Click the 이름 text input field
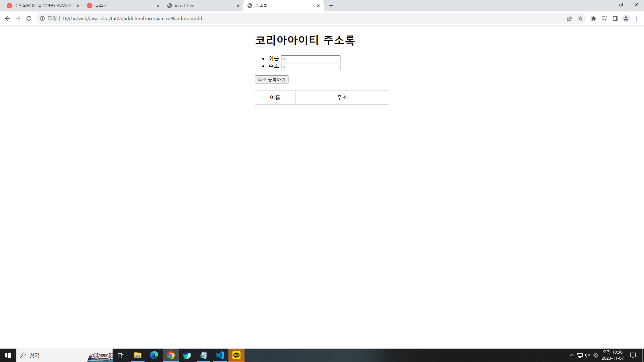Image resolution: width=644 pixels, height=362 pixels. [311, 59]
